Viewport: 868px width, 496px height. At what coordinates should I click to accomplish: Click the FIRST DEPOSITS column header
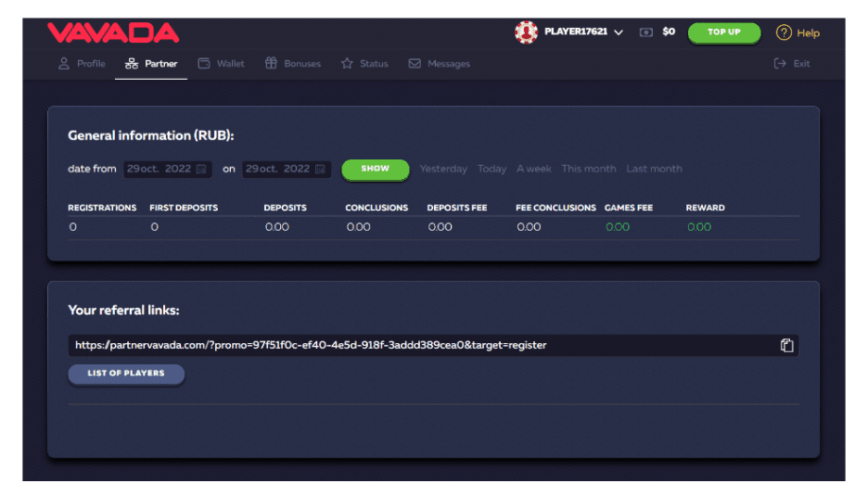pyautogui.click(x=184, y=208)
